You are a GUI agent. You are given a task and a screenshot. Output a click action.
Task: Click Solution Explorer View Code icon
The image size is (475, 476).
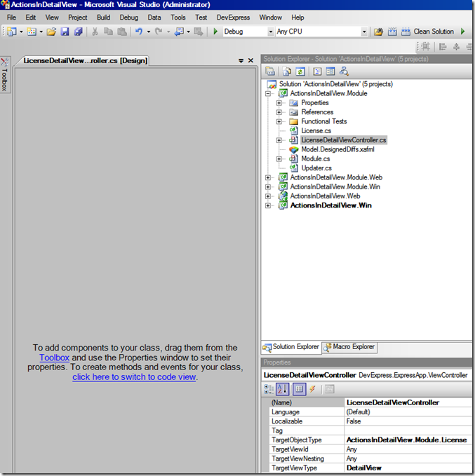point(317,72)
